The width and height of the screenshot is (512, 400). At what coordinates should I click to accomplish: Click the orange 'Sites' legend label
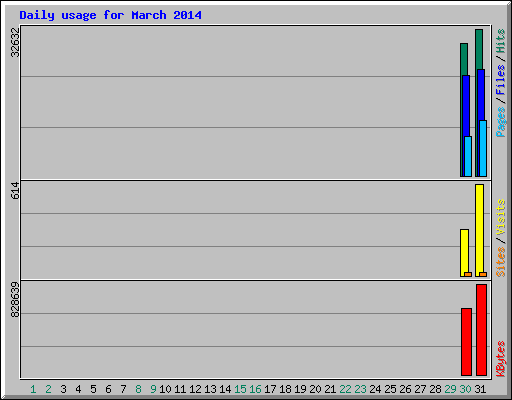point(501,262)
